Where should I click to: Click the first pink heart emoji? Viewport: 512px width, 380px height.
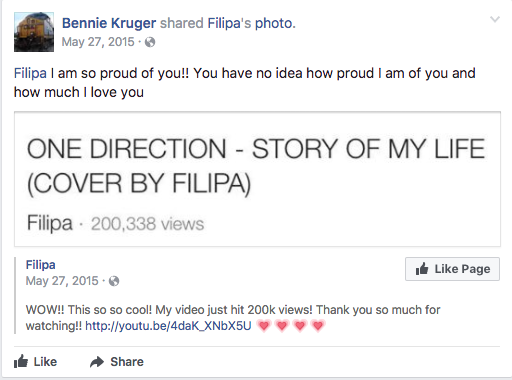click(x=264, y=325)
